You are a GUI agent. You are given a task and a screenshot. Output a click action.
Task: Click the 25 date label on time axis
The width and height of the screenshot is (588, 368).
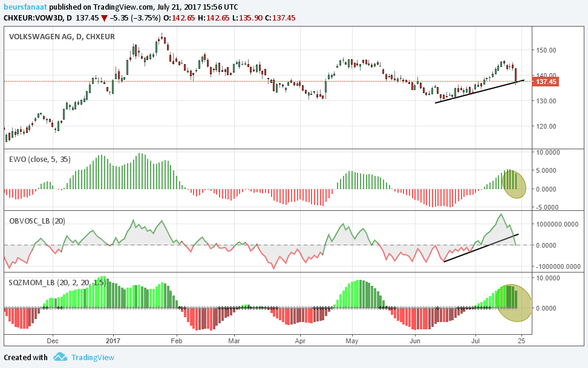coord(521,341)
